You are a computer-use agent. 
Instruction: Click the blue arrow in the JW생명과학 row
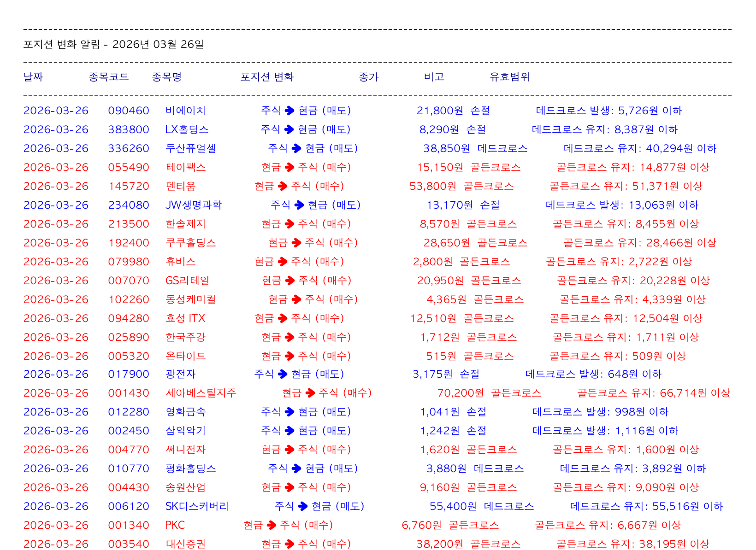pyautogui.click(x=299, y=205)
